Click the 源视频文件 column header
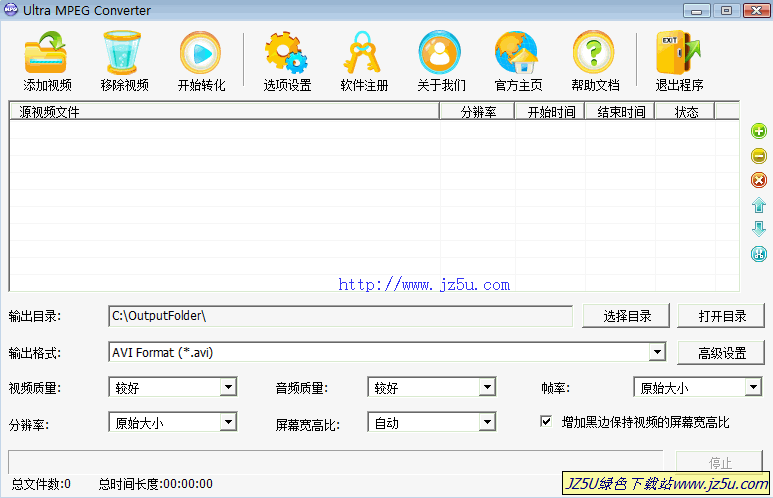The height and width of the screenshot is (498, 773). [224, 112]
